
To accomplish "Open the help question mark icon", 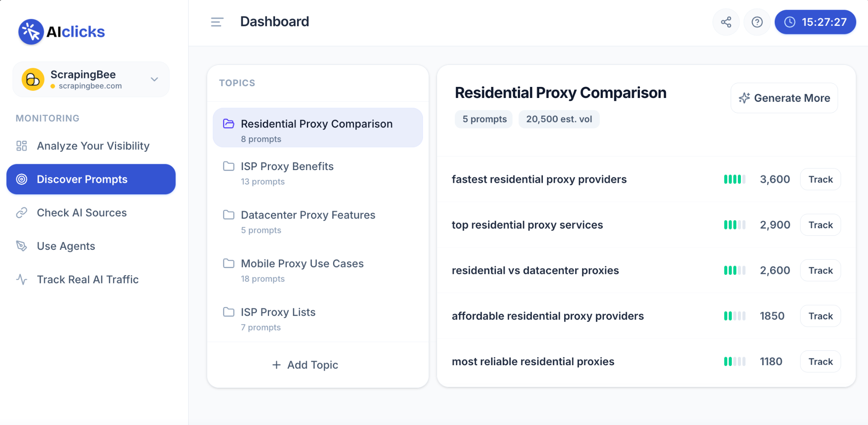I will [757, 22].
